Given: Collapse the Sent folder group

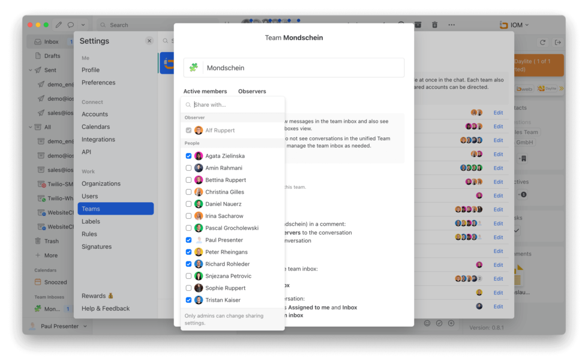Looking at the screenshot, I should pos(31,70).
